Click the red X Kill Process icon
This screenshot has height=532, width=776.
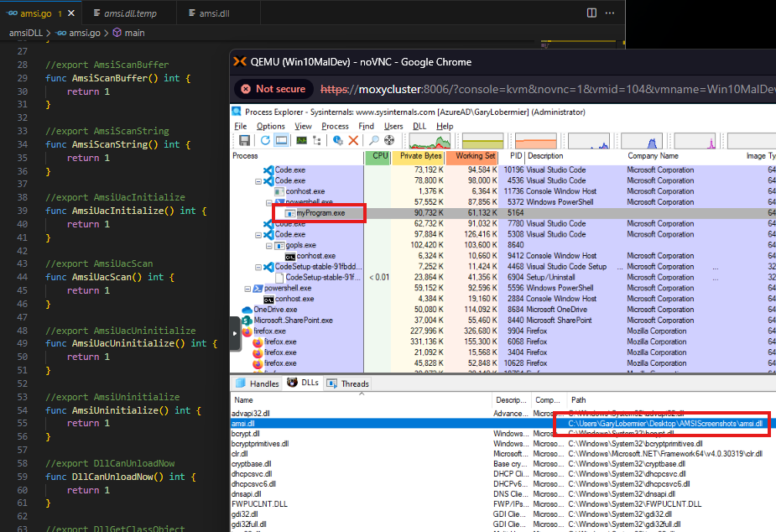[x=353, y=140]
